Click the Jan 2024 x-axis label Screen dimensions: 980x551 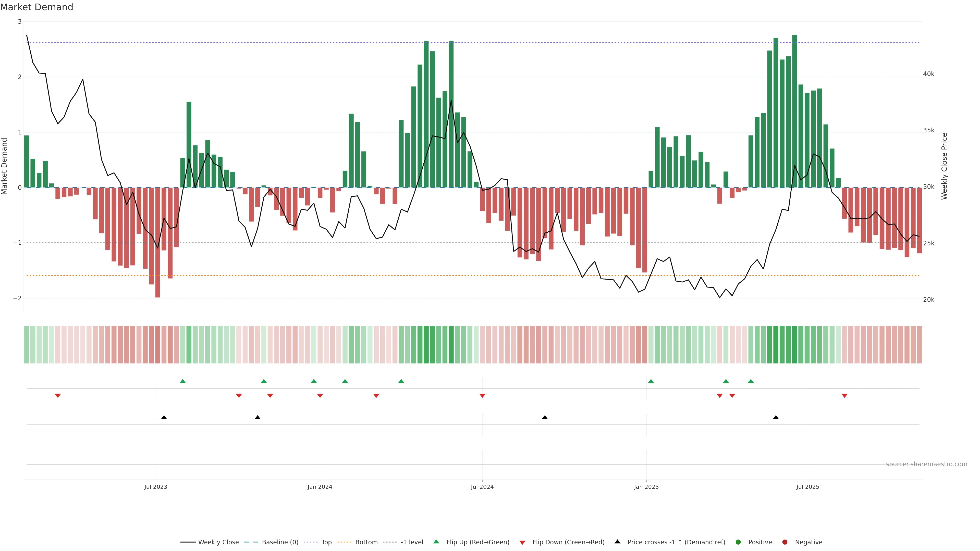[320, 487]
